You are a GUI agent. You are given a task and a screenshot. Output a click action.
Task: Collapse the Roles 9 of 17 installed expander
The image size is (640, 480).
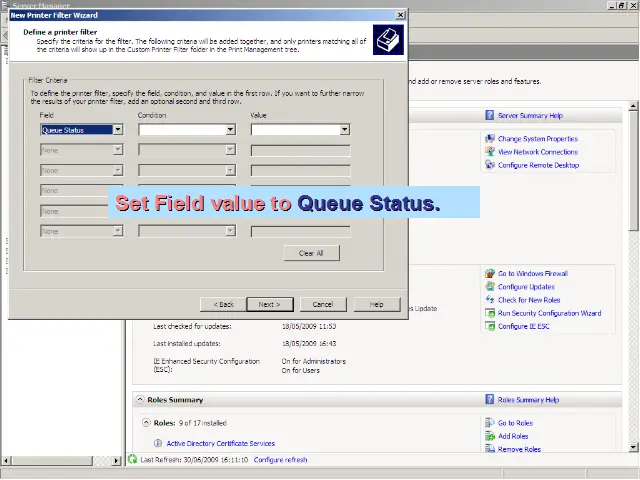[146, 423]
